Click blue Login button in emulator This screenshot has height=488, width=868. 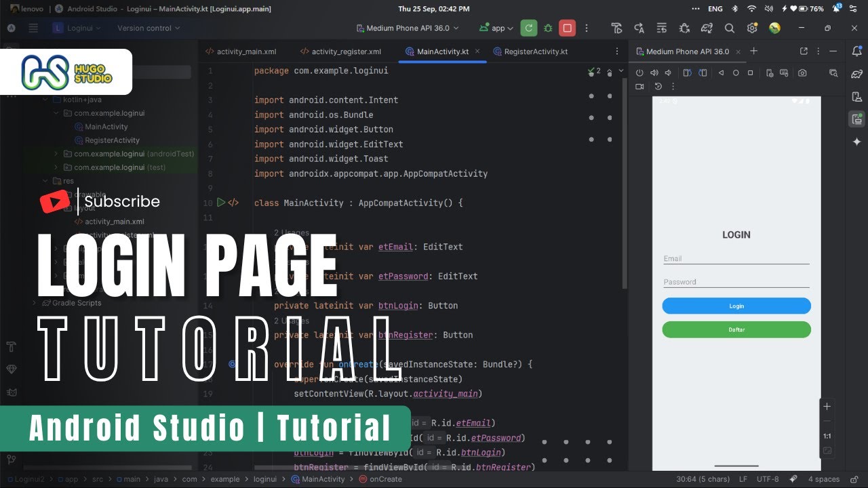point(736,306)
